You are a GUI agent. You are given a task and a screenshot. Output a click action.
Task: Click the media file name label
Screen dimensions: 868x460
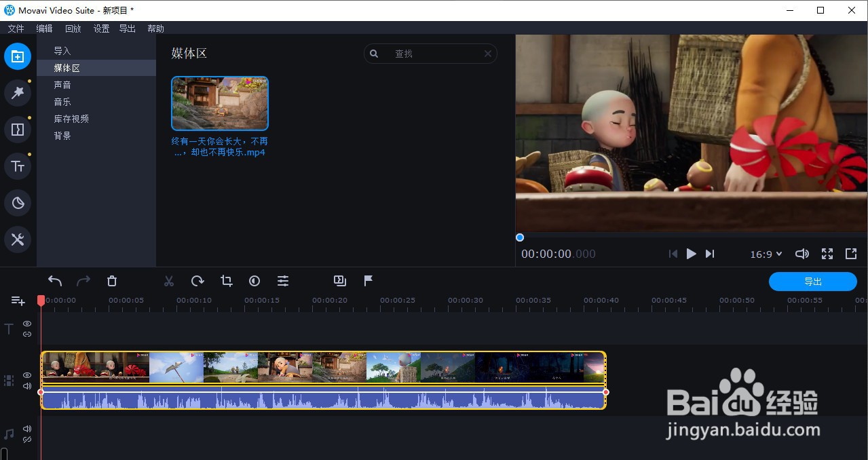click(220, 147)
